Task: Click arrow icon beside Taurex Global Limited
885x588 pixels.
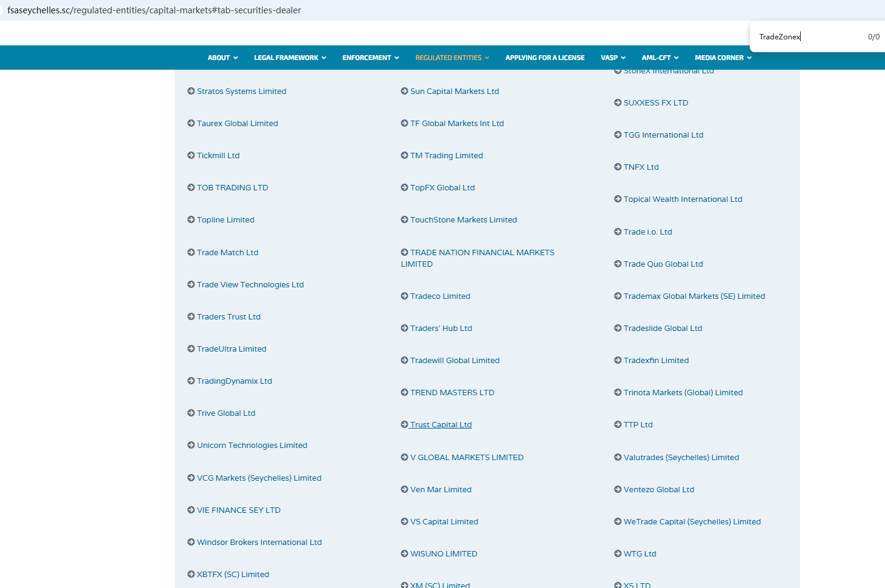Action: click(x=191, y=123)
